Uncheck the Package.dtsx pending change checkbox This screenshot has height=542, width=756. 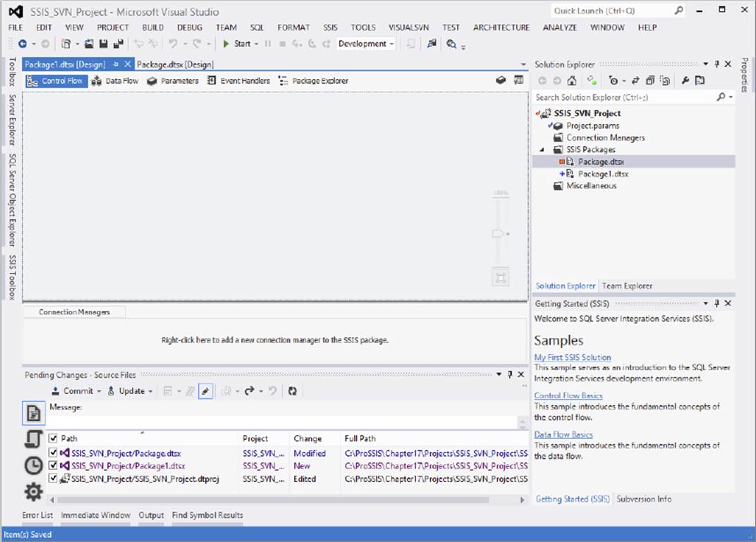[53, 453]
